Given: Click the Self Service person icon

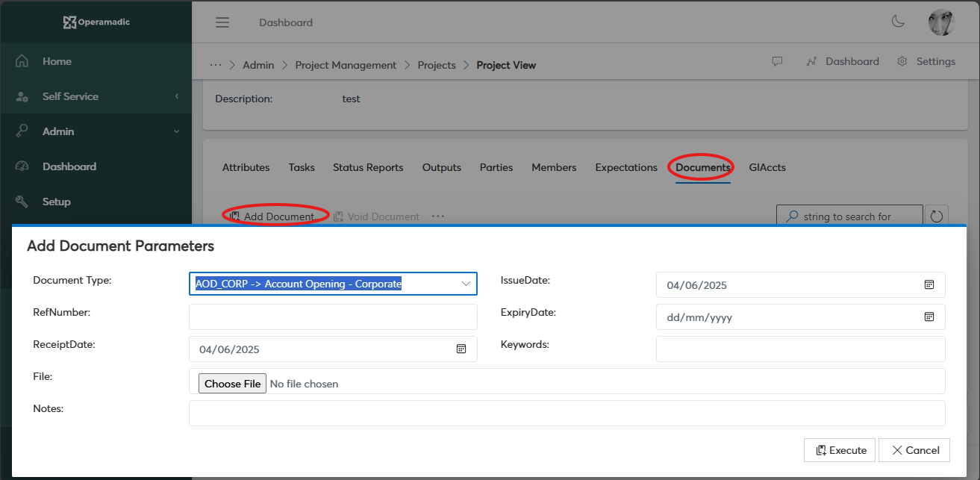Looking at the screenshot, I should [x=22, y=96].
